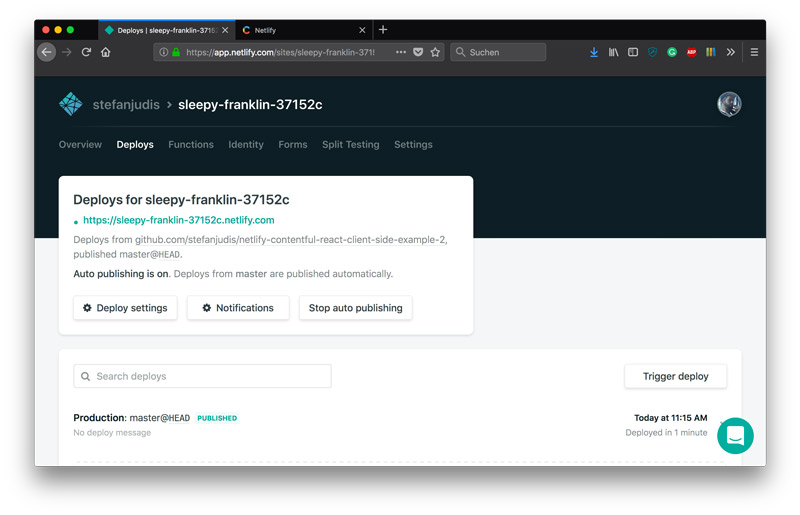
Task: Click the blue shield extension icon
Action: (652, 52)
